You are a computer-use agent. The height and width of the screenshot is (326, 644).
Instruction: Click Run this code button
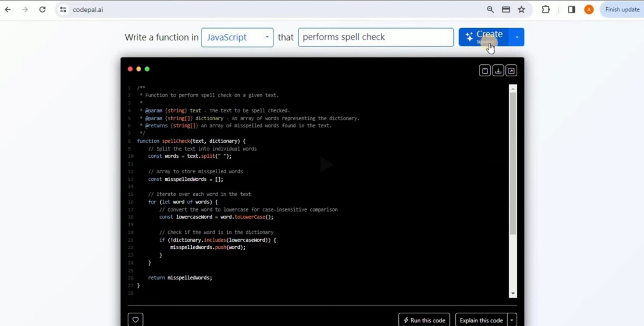[x=424, y=320]
